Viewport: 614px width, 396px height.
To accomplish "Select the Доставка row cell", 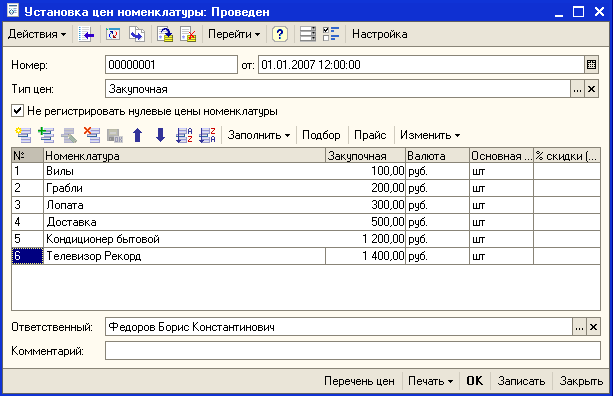I will pos(184,222).
